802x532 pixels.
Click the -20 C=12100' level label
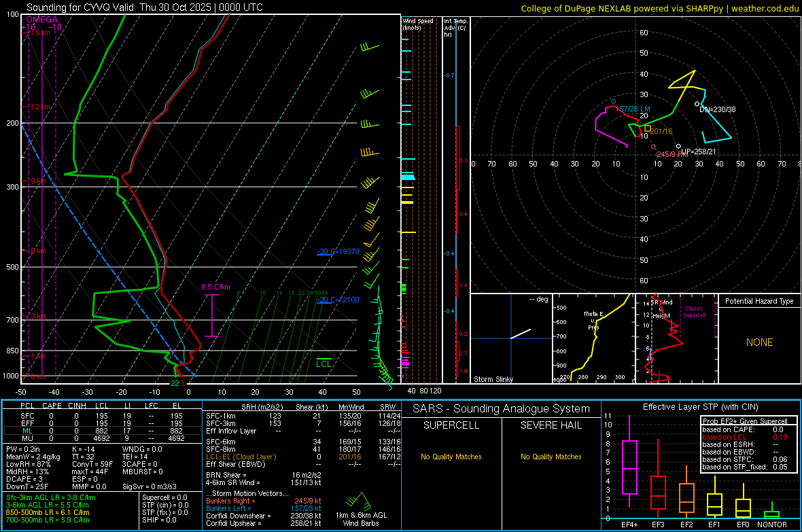click(338, 300)
